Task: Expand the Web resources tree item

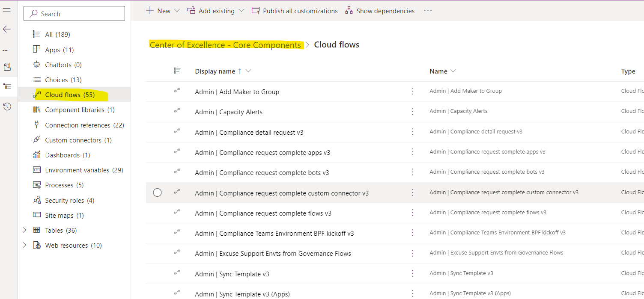Action: pos(25,245)
